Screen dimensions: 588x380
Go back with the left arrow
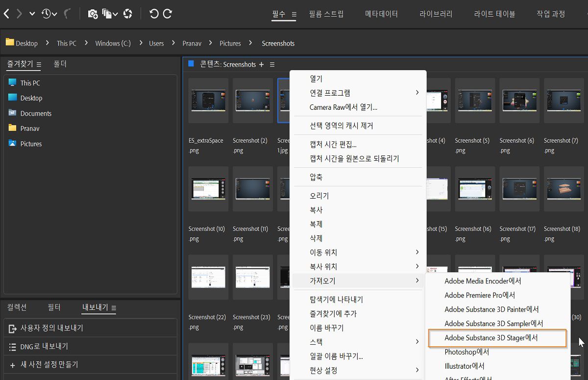click(x=6, y=14)
